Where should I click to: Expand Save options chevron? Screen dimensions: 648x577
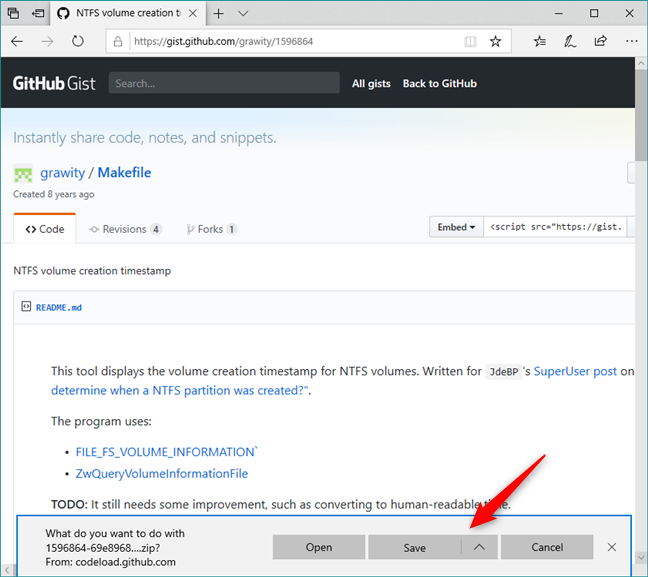(x=479, y=547)
